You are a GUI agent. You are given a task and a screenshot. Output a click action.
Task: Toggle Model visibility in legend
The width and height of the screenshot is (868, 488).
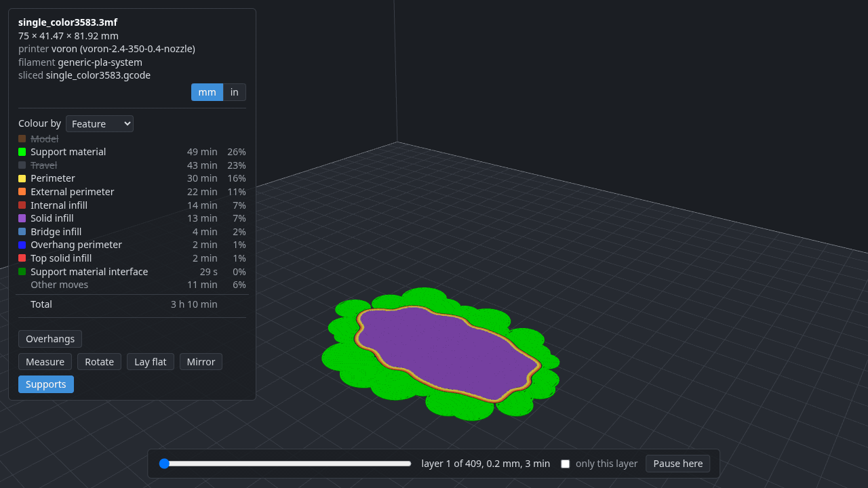pyautogui.click(x=132, y=138)
